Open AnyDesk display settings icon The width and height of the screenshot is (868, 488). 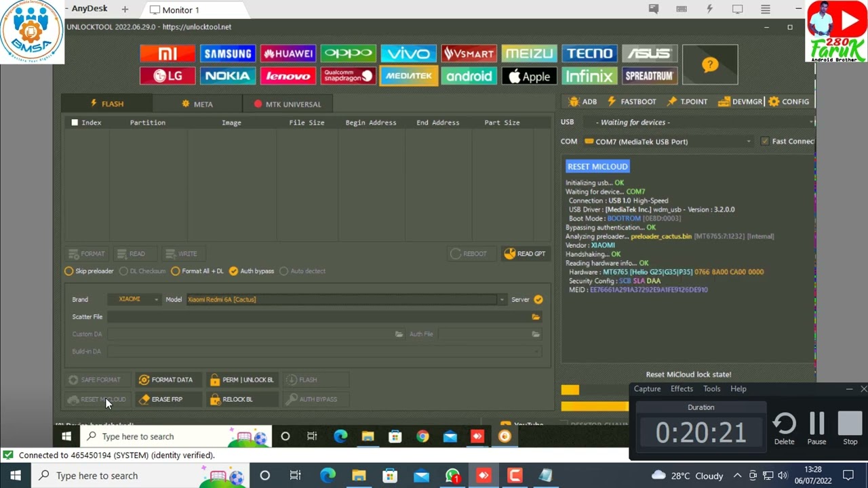point(737,9)
